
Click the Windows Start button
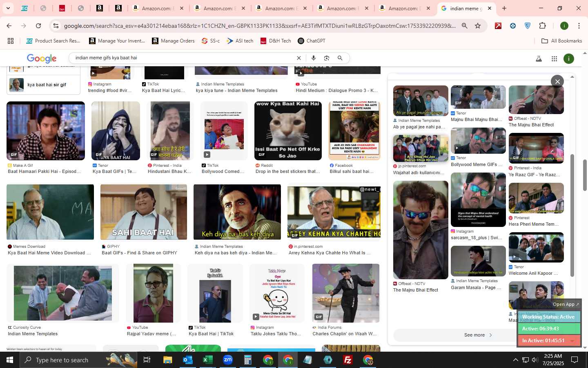click(x=10, y=360)
